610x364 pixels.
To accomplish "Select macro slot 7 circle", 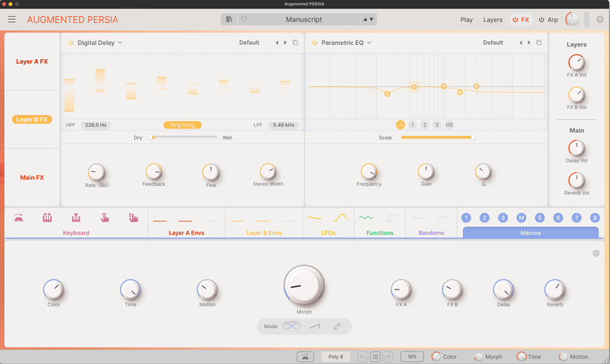I will click(576, 218).
